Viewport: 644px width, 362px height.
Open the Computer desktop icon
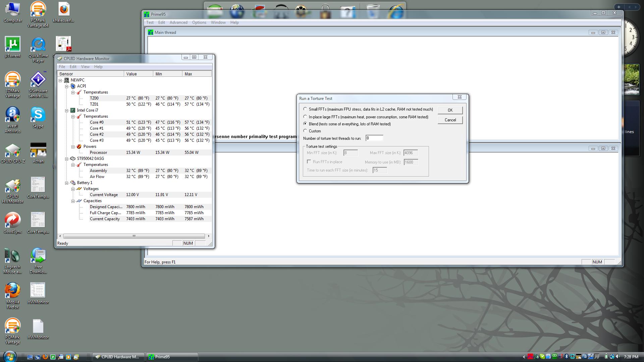tap(13, 12)
